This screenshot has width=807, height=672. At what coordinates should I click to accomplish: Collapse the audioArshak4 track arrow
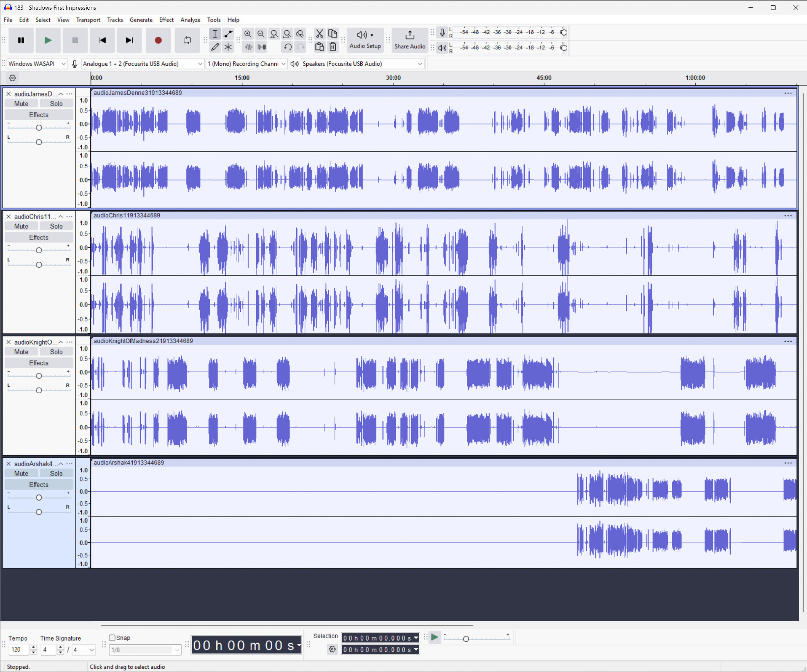(61, 464)
